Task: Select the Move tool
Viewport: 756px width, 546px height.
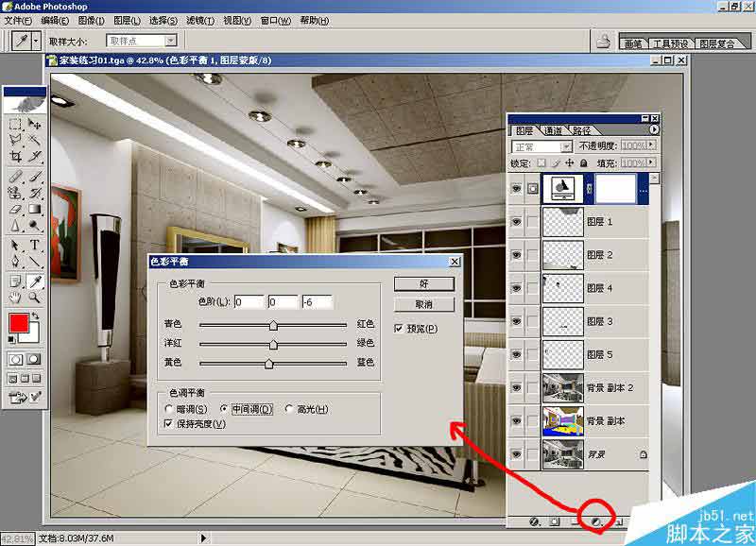Action: pos(34,124)
